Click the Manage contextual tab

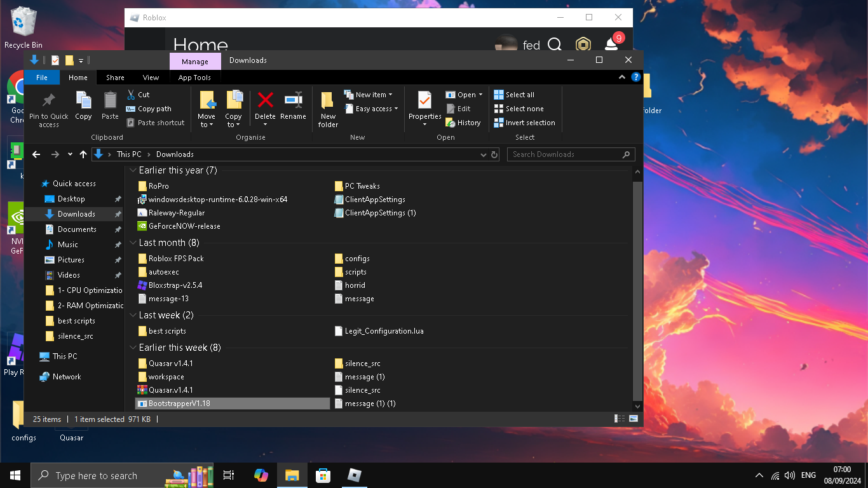click(x=195, y=62)
